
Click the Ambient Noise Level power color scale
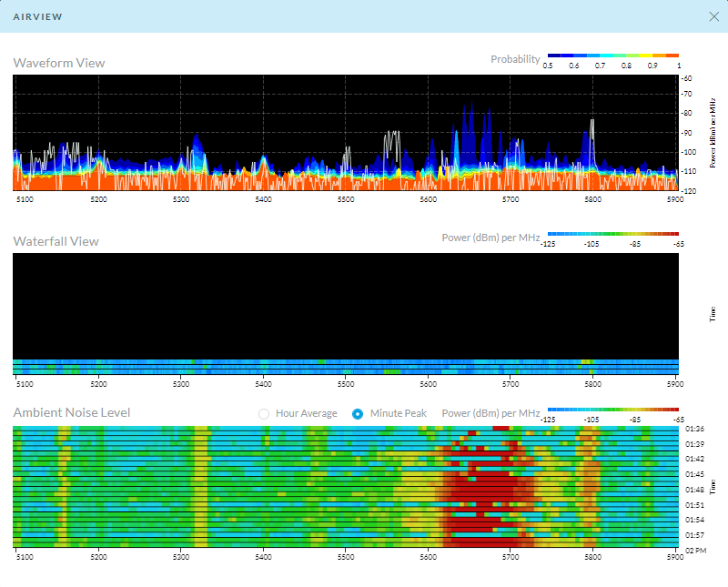point(612,410)
